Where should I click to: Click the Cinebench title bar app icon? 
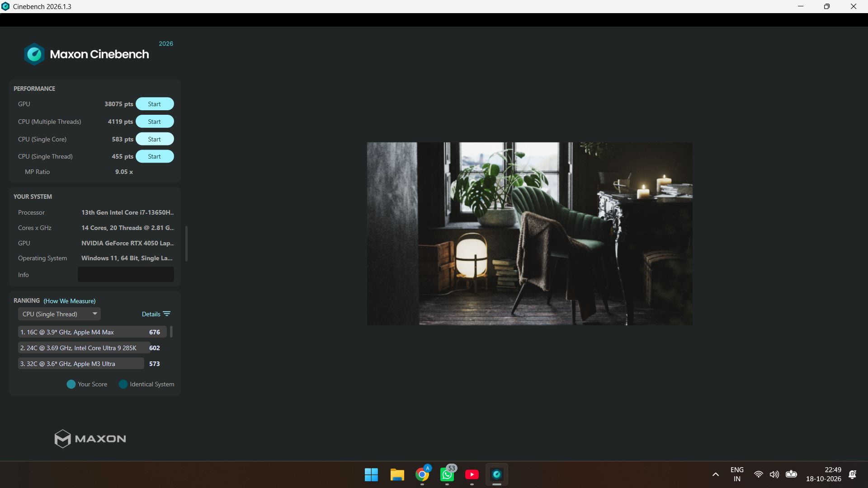[5, 6]
